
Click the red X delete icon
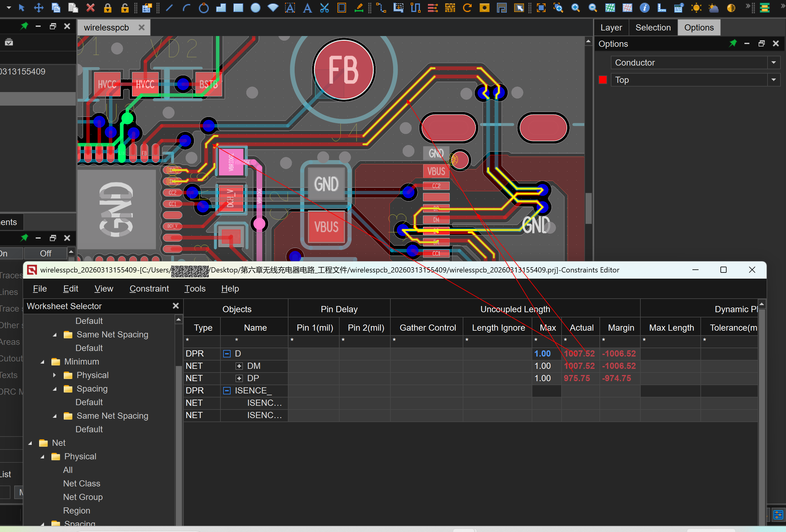pyautogui.click(x=90, y=7)
